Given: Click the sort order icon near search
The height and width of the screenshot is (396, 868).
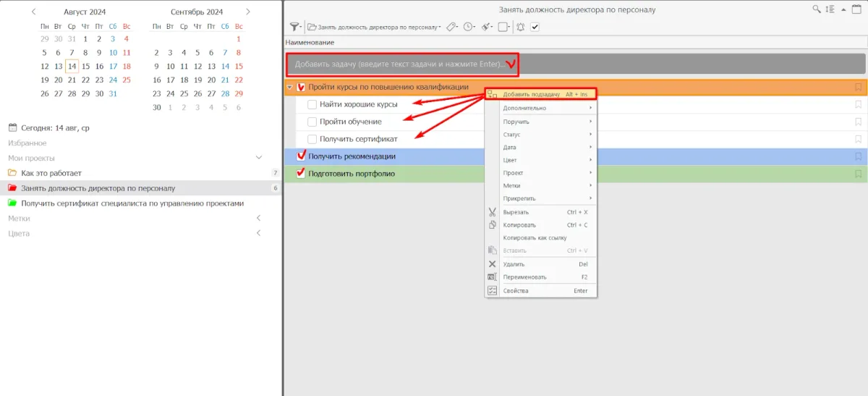Looking at the screenshot, I should click(x=830, y=9).
